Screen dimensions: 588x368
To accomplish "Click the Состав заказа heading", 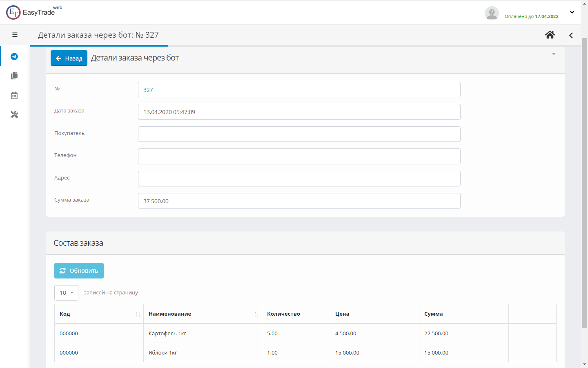I will pos(78,243).
